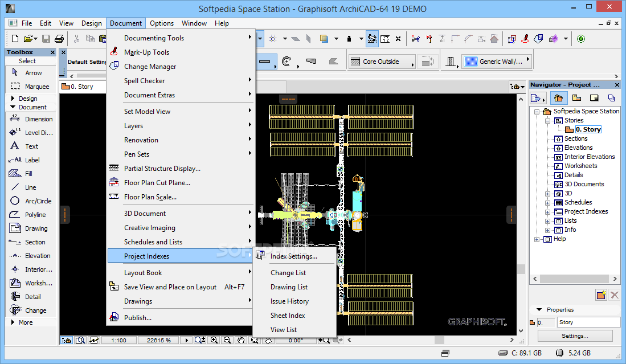Expand the Schedules tree node
This screenshot has width=626, height=364.
pyautogui.click(x=548, y=202)
